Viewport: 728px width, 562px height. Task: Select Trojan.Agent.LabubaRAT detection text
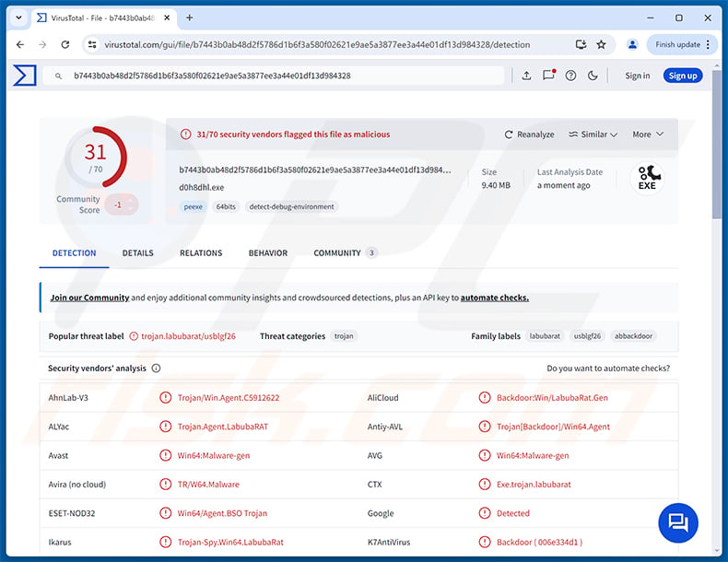223,427
